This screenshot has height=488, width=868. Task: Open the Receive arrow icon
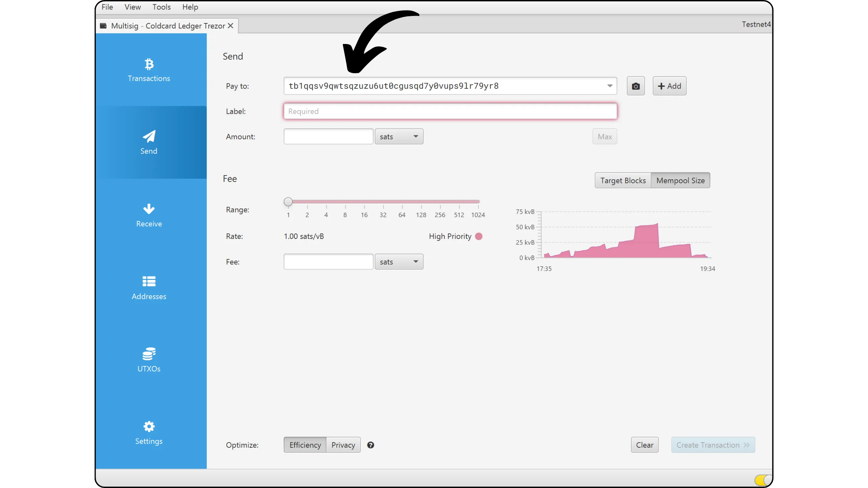coord(149,209)
